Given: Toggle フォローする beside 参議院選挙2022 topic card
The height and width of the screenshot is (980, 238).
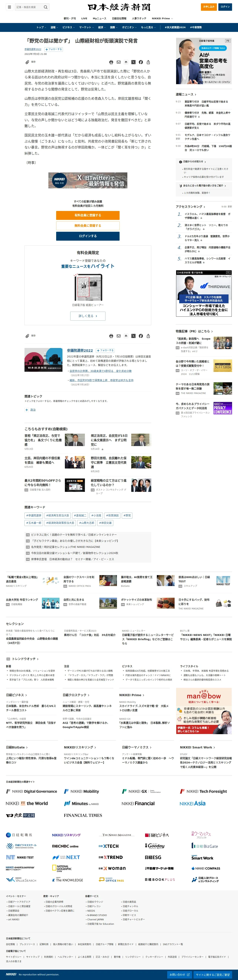Looking at the screenshot, I should click(105, 350).
